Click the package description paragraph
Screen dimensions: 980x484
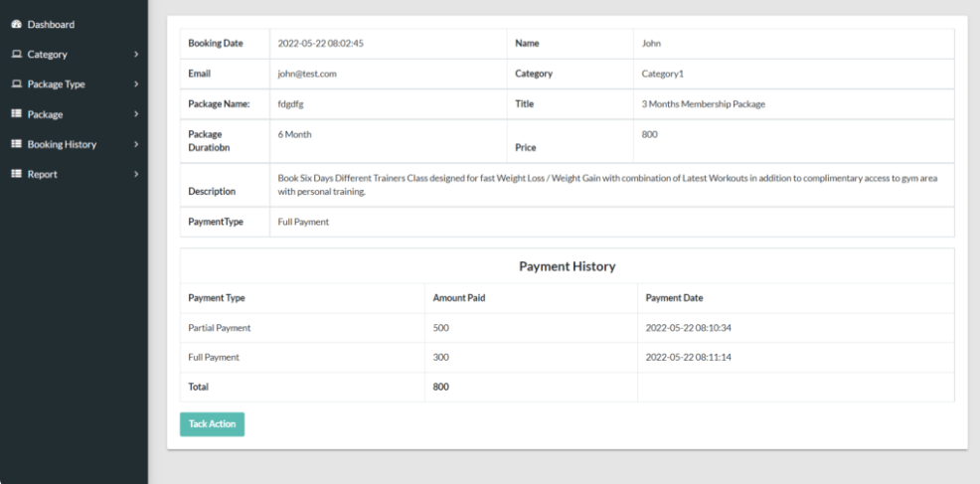(607, 185)
